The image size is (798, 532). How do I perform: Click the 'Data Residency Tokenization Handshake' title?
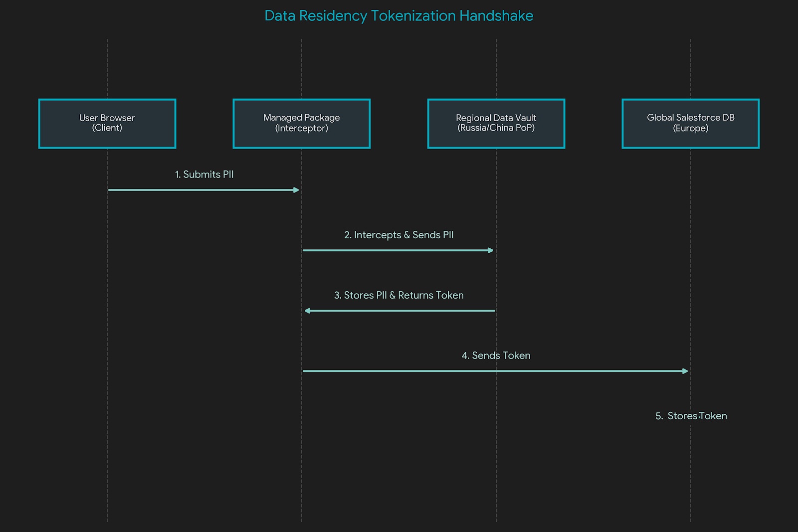[x=399, y=16]
